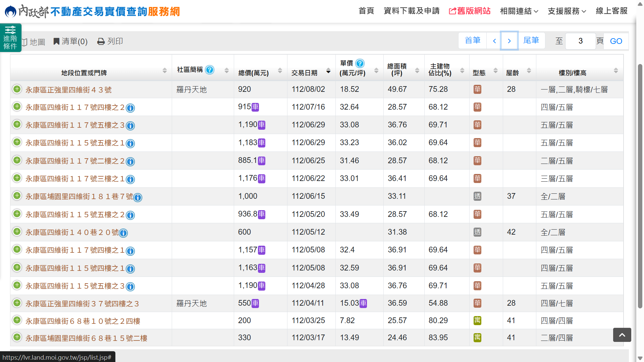The height and width of the screenshot is (362, 644).
Task: Click the GO page jump button
Action: (x=616, y=41)
